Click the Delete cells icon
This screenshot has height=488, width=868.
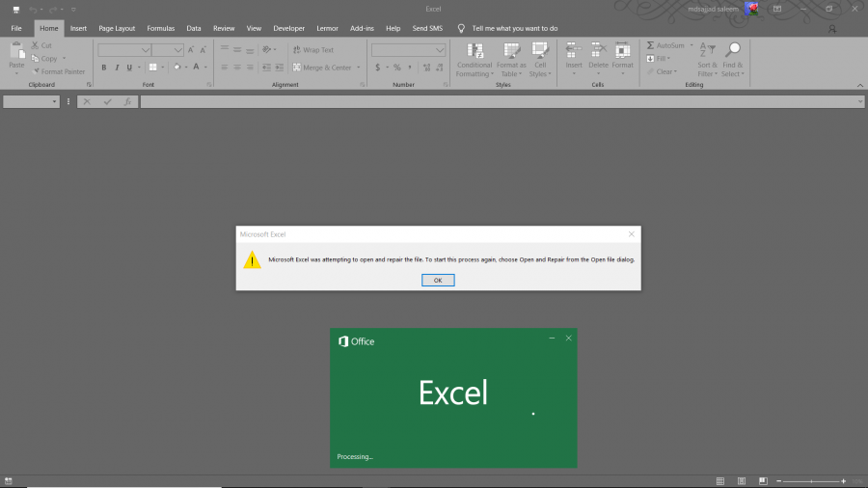[x=598, y=51]
